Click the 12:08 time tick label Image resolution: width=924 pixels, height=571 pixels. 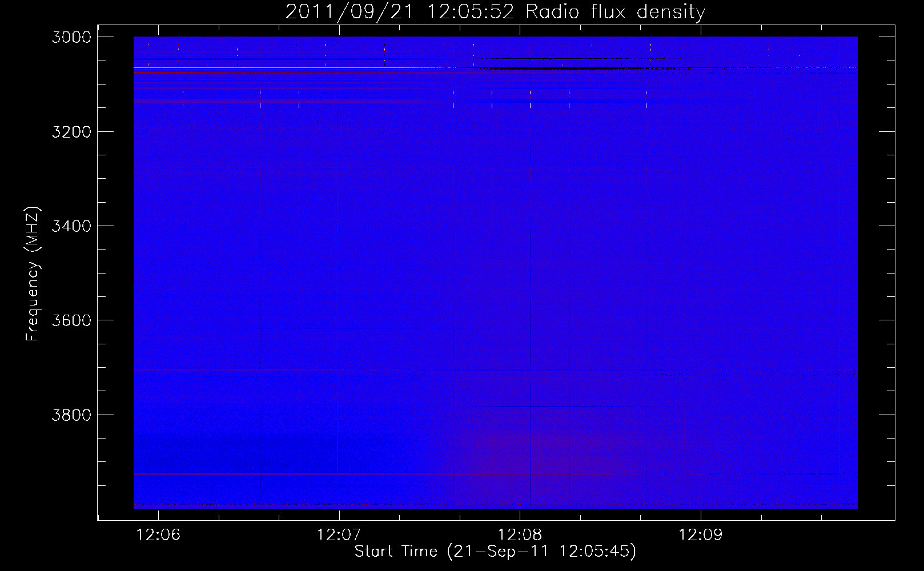click(x=520, y=535)
